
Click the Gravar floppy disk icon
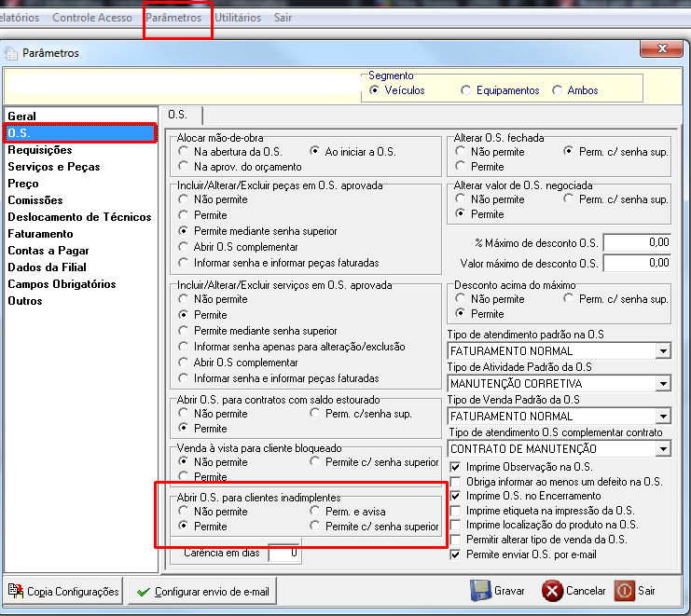[480, 591]
